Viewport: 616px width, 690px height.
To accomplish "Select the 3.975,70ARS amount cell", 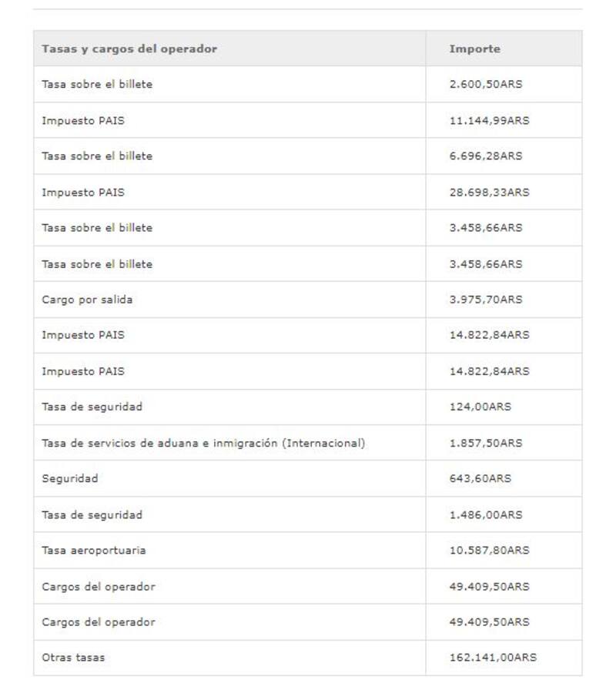I will point(485,300).
